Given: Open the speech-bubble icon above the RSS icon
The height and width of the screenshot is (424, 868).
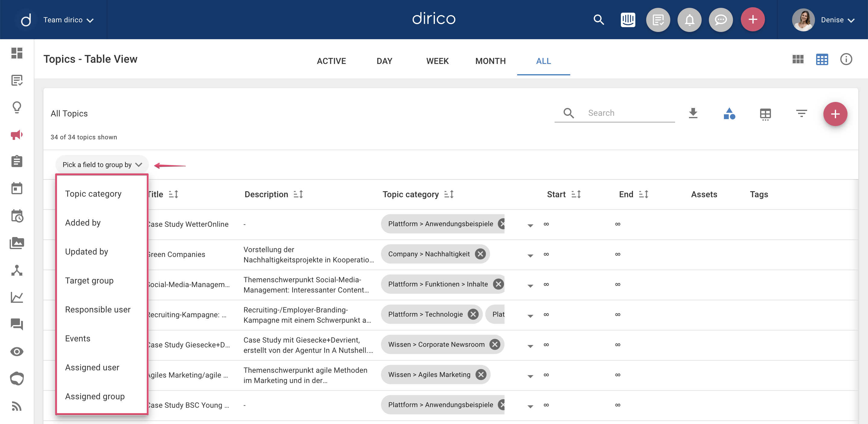Looking at the screenshot, I should click(17, 378).
